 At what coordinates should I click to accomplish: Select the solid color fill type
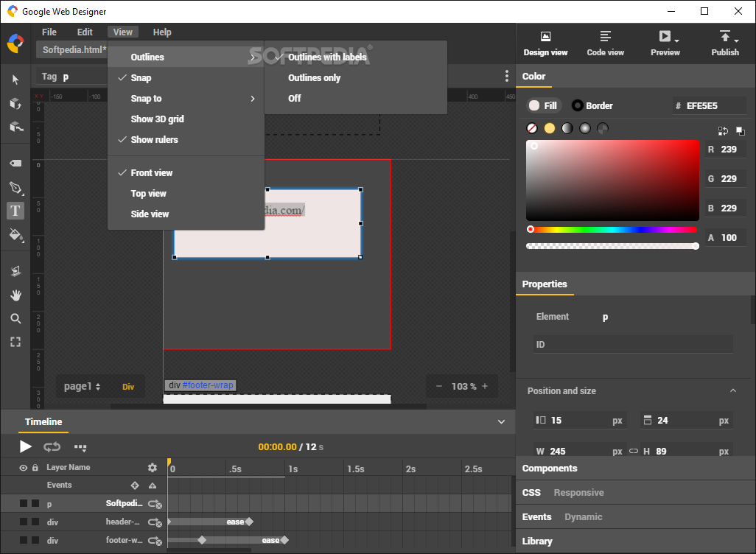(549, 128)
